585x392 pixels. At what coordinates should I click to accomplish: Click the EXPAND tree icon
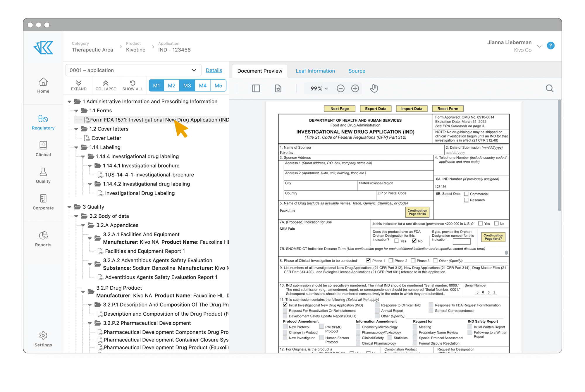78,85
